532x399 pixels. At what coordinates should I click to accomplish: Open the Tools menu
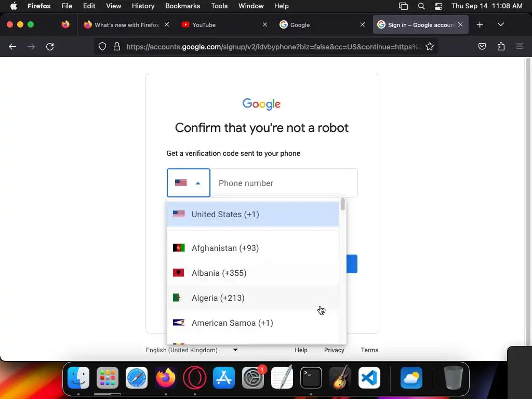click(x=219, y=6)
